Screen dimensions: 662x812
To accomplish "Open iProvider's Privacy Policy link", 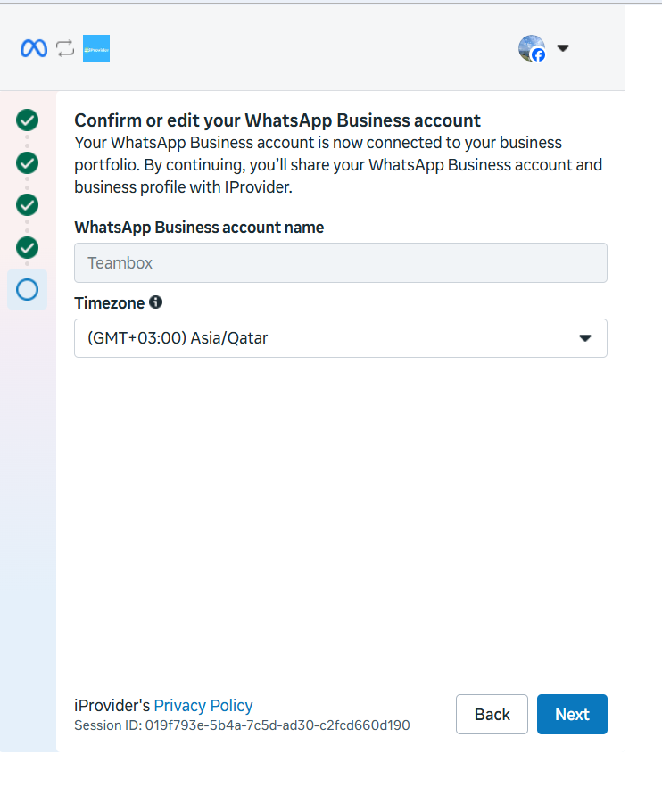I will pos(203,705).
